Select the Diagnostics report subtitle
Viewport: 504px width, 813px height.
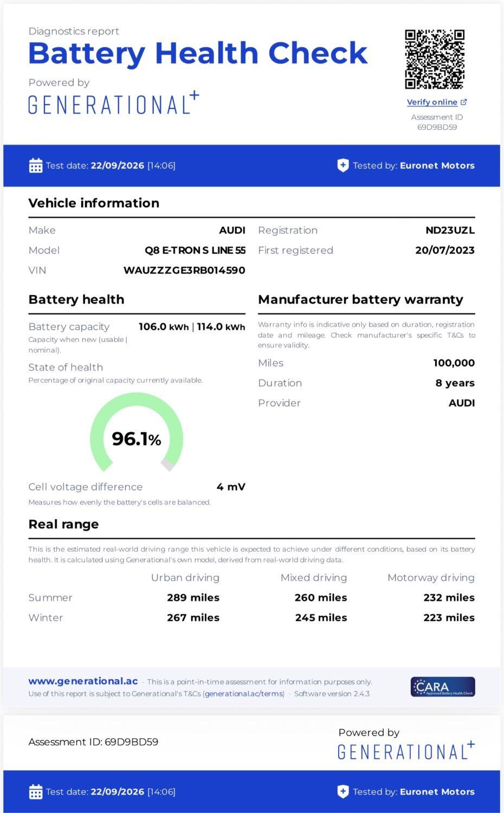coord(74,31)
